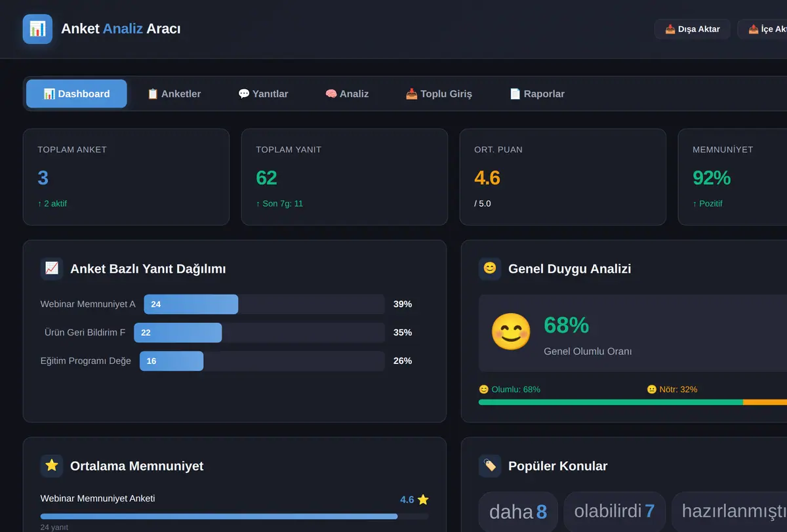Switch to the Anketler tab
Screen dimensions: 787x532
pos(174,94)
